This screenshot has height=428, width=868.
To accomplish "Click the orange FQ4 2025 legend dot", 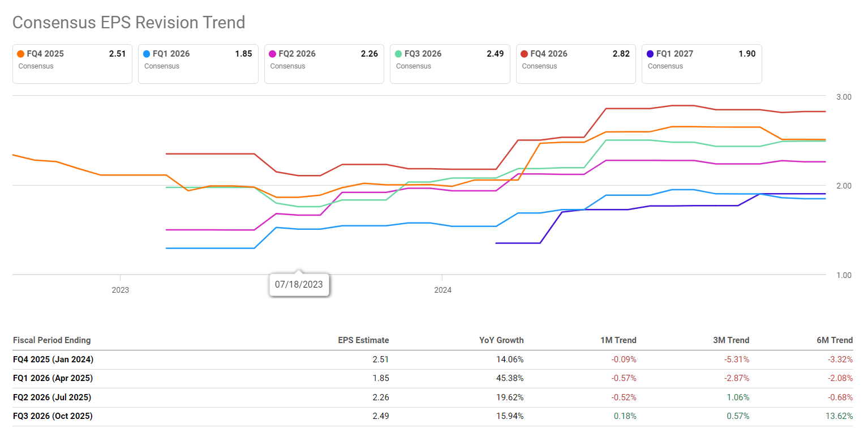I will (x=21, y=54).
